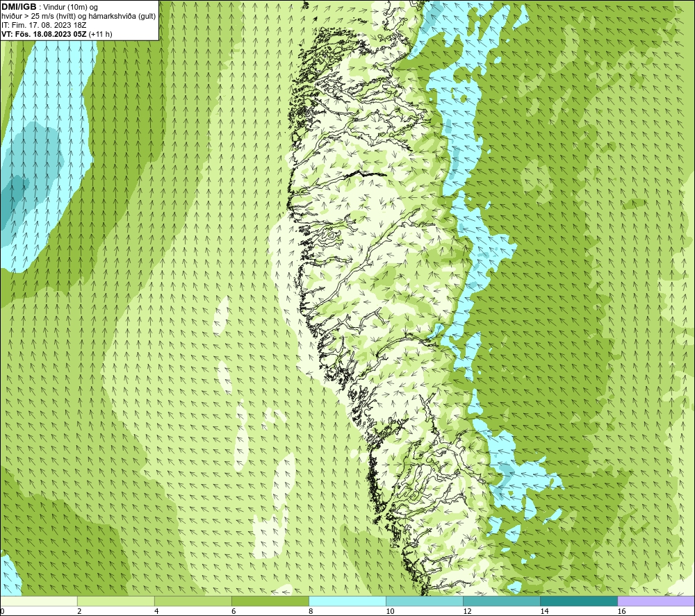
Task: Click the '0' scale label
Action: [2, 612]
